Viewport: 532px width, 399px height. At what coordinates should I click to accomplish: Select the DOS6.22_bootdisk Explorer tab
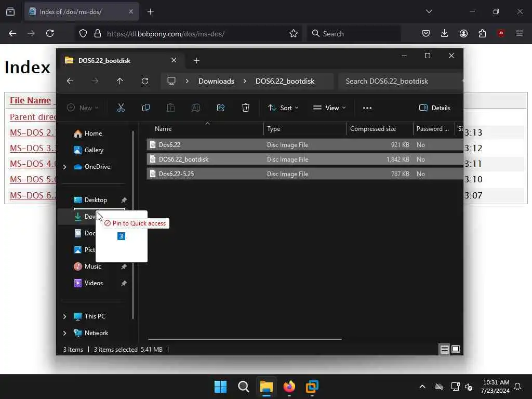(x=121, y=60)
